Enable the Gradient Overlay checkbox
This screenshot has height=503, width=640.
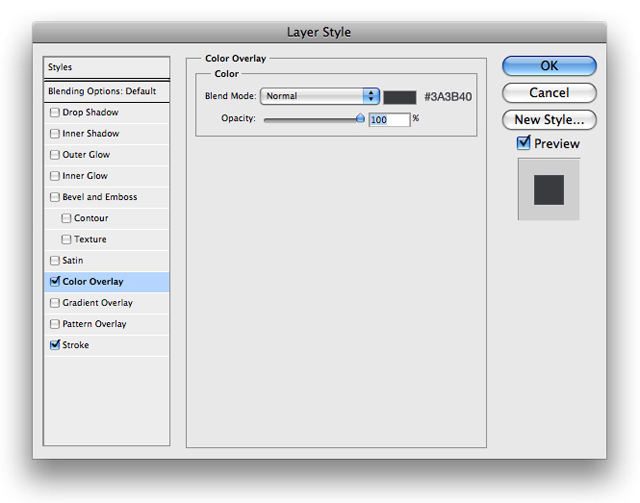[55, 303]
